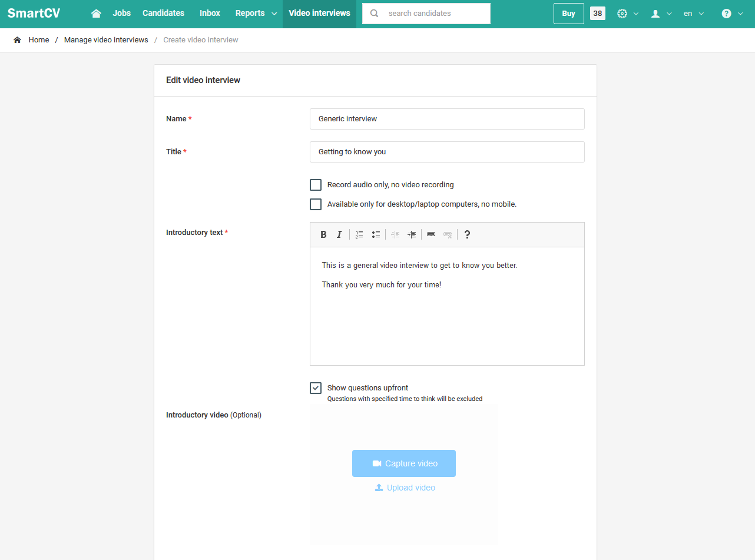Click the Buy button
Screen dimensions: 755x560
pyautogui.click(x=569, y=14)
